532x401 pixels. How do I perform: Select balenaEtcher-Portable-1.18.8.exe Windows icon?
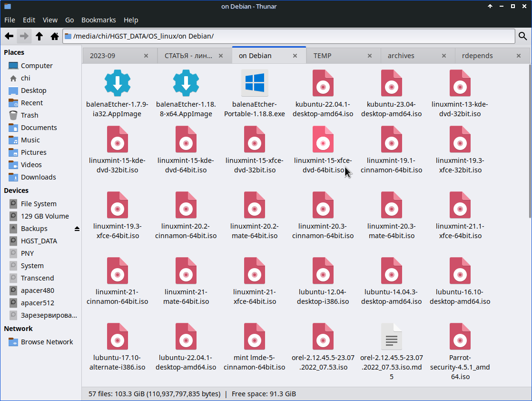tap(255, 83)
